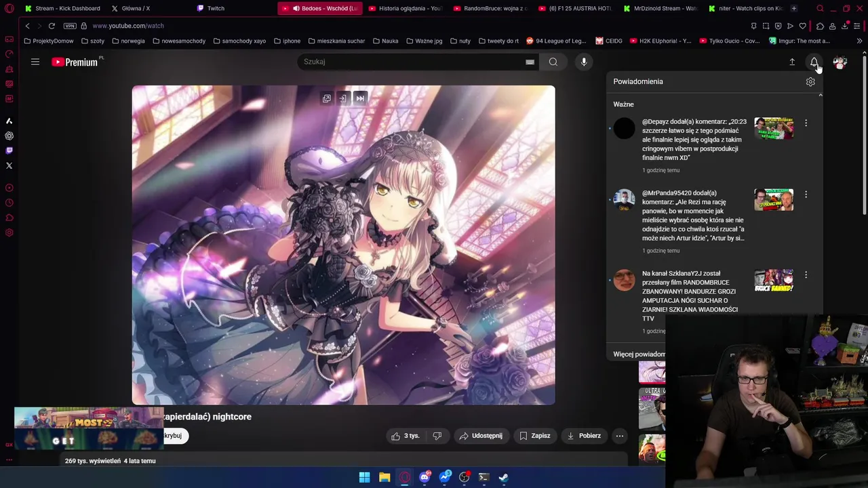Open GX Corner controller icon in sidebar
Screen dimensions: 868x488
[x=9, y=39]
